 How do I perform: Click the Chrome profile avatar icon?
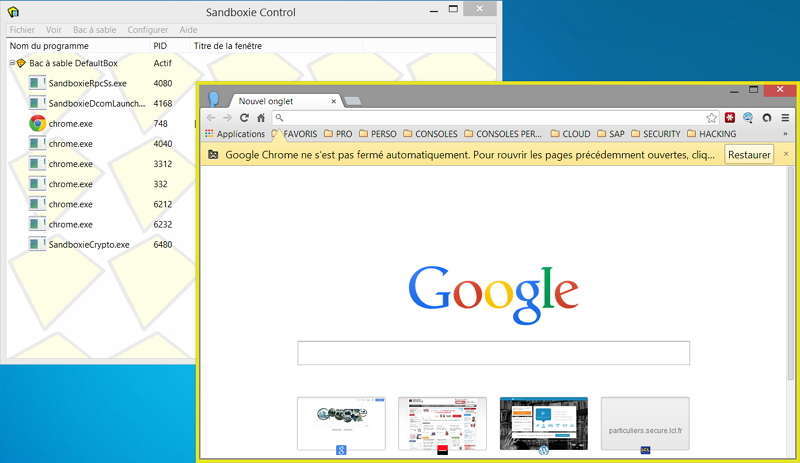click(x=213, y=99)
